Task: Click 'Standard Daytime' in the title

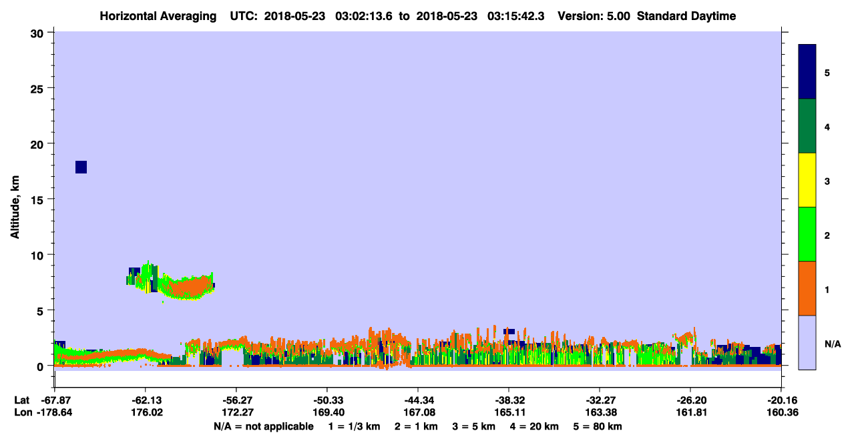Action: click(686, 16)
